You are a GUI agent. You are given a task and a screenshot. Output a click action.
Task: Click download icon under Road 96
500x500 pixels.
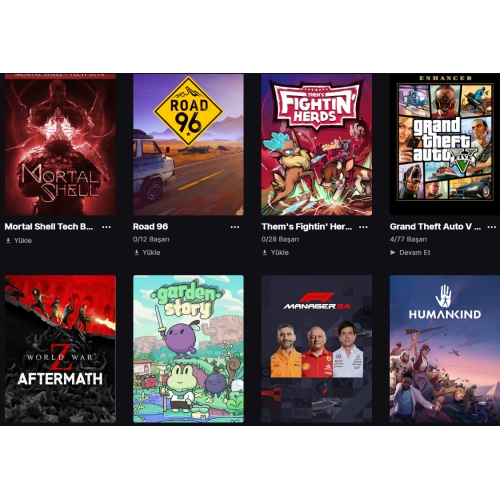coord(136,253)
